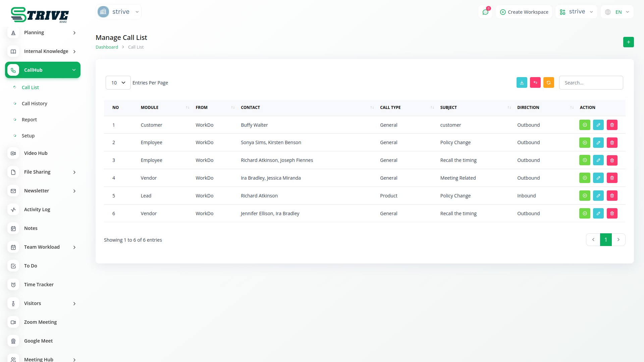Go to Dashboard breadcrumb link
Image resolution: width=644 pixels, height=362 pixels.
click(107, 47)
